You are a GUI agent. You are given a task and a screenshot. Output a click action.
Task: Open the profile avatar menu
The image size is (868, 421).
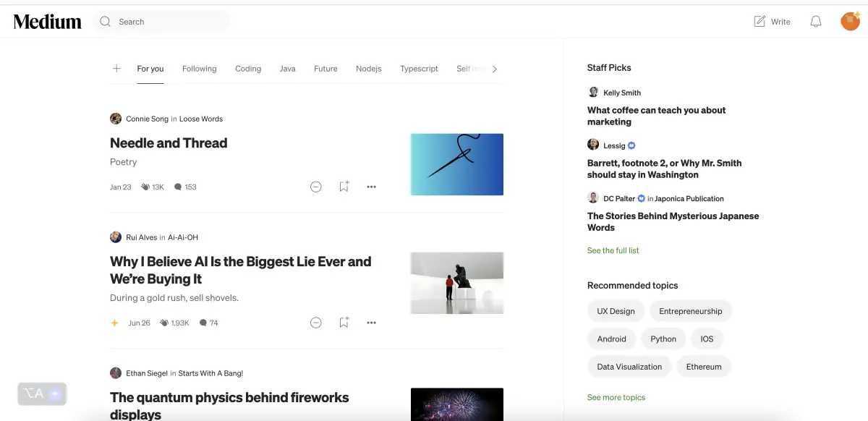point(850,21)
